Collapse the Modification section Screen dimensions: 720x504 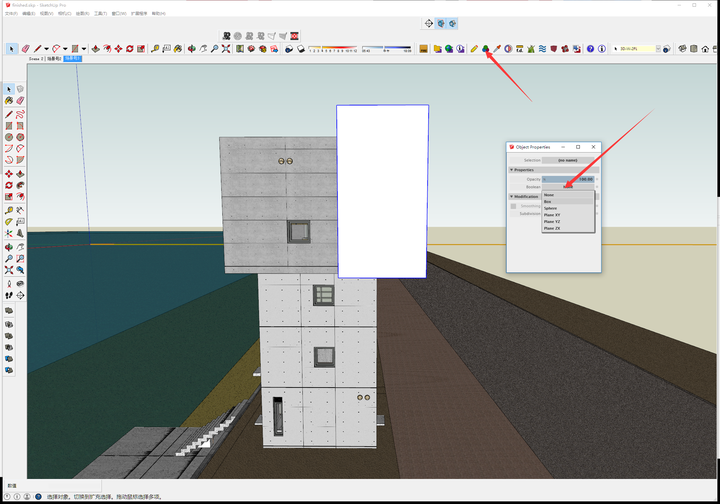(x=511, y=196)
